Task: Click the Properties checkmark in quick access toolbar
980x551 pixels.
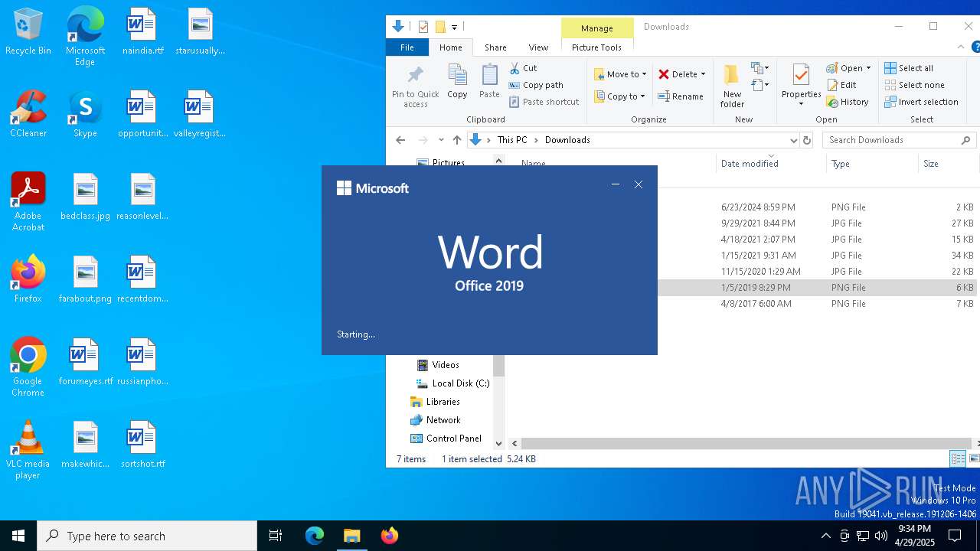Action: click(x=423, y=27)
